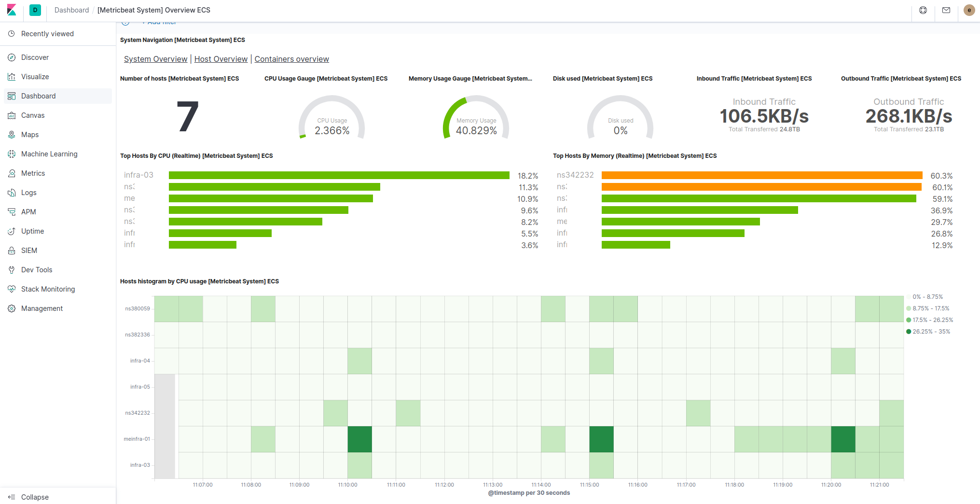Screen dimensions: 980x504
Task: Click infra-05 heatmap row label
Action: pos(140,387)
